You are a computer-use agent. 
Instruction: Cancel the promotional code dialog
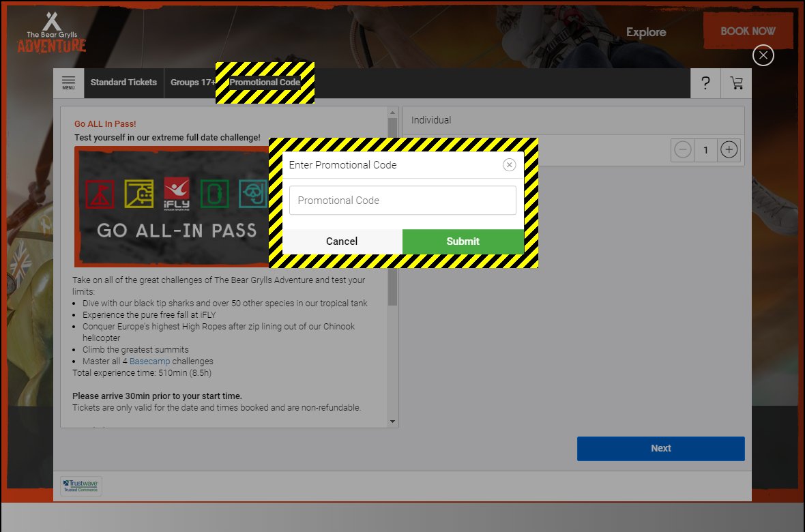(x=342, y=241)
